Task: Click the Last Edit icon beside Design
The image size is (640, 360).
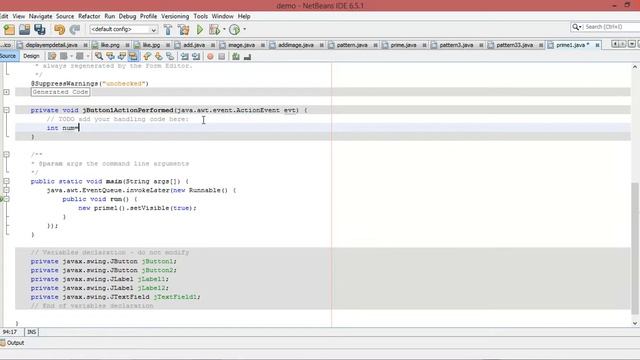Action: [52, 56]
